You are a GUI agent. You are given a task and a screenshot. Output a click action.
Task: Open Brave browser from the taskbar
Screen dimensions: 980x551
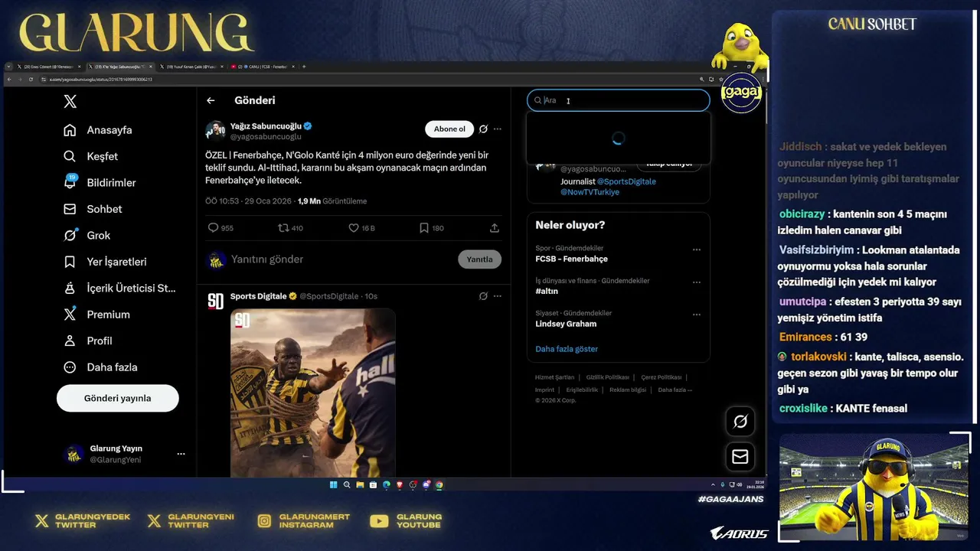400,484
